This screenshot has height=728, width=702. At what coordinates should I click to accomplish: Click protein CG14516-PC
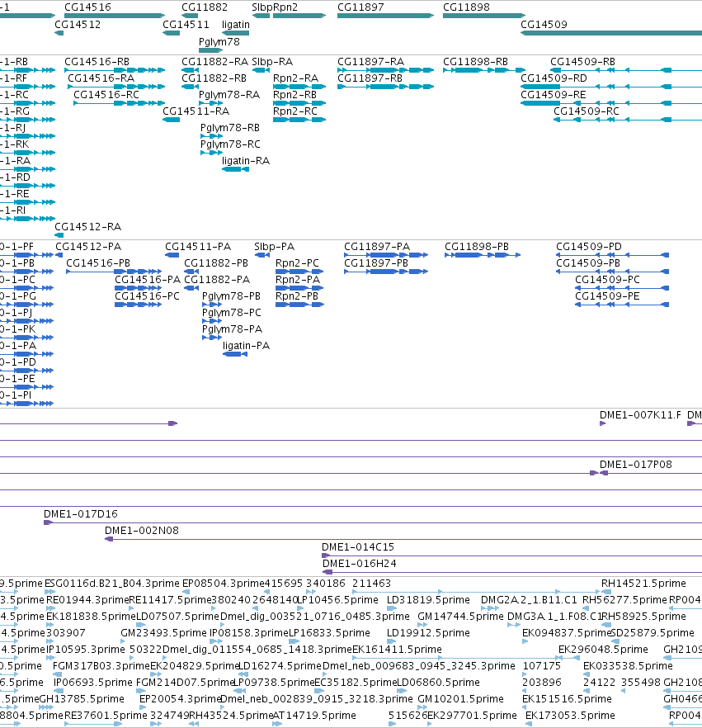147,296
